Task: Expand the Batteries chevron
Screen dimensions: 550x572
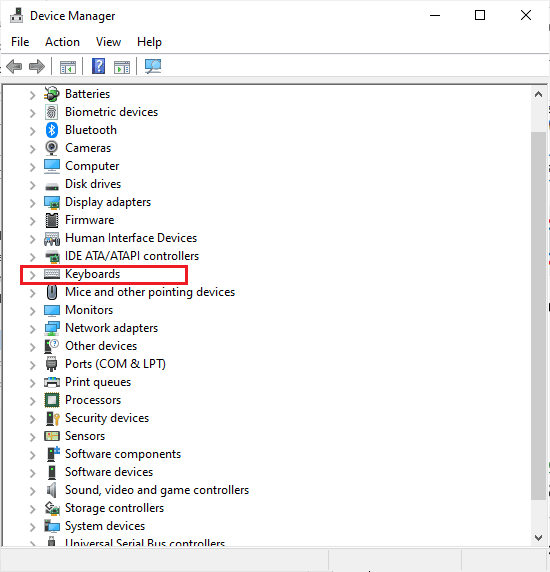Action: point(32,95)
